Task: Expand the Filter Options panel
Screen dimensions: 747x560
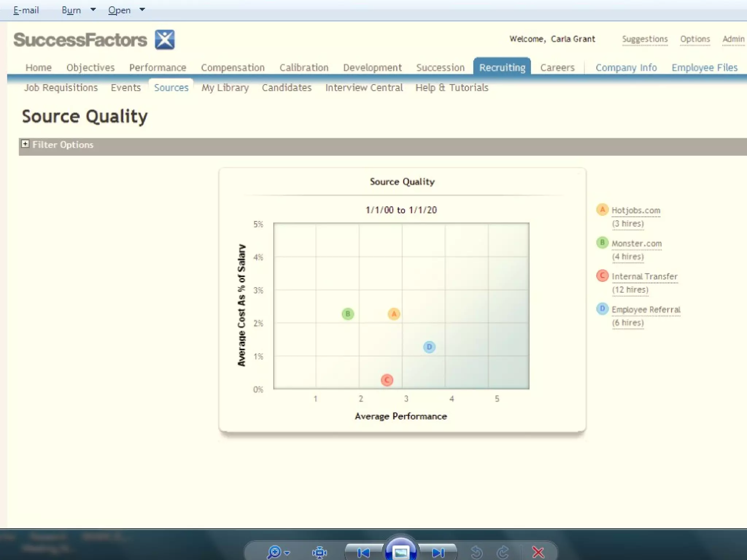Action: (25, 144)
